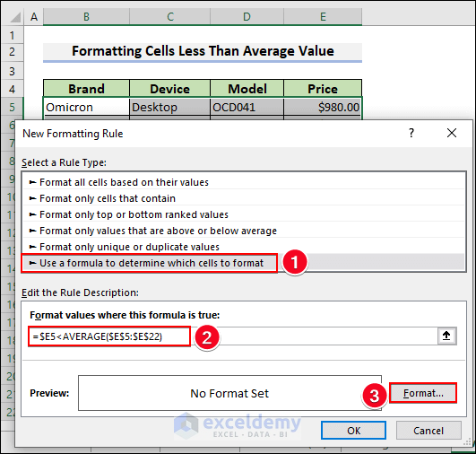This screenshot has height=454, width=476.
Task: Click the 'Desktop' cell
Action: click(x=170, y=107)
